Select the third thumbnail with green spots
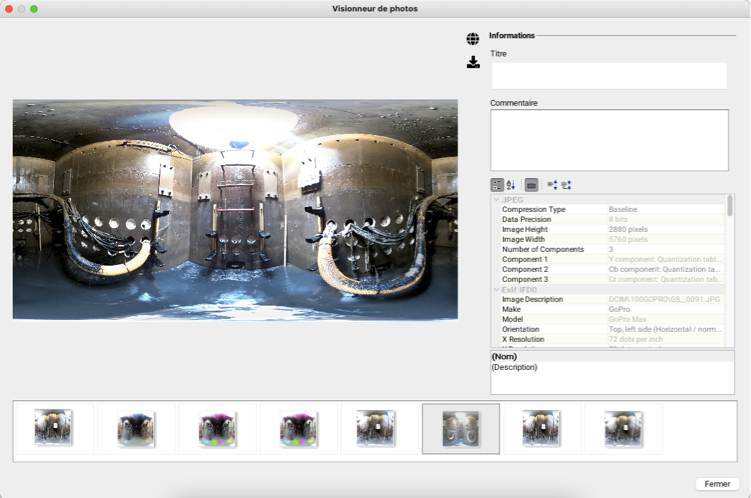Viewport: 751px width, 498px height. [x=216, y=428]
